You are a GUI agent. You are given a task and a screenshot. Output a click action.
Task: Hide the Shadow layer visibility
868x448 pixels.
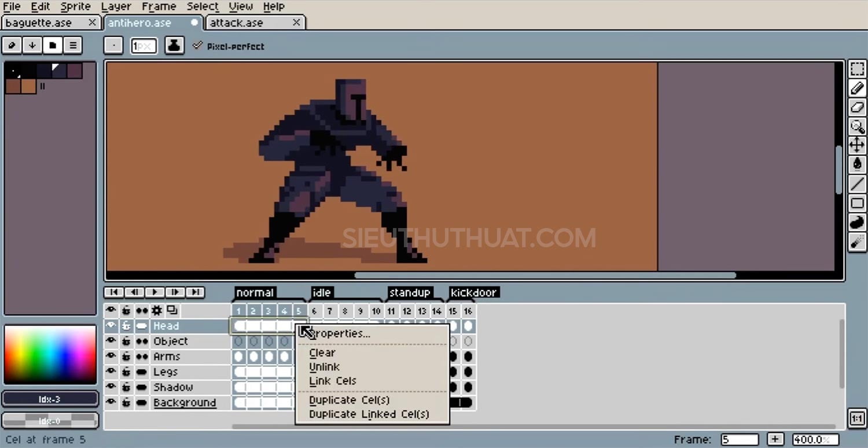click(x=111, y=387)
